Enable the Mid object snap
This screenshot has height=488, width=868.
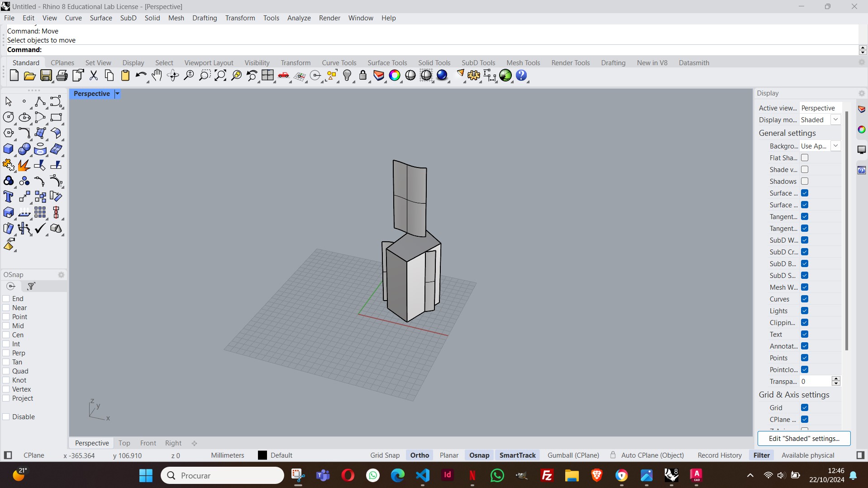tap(6, 326)
